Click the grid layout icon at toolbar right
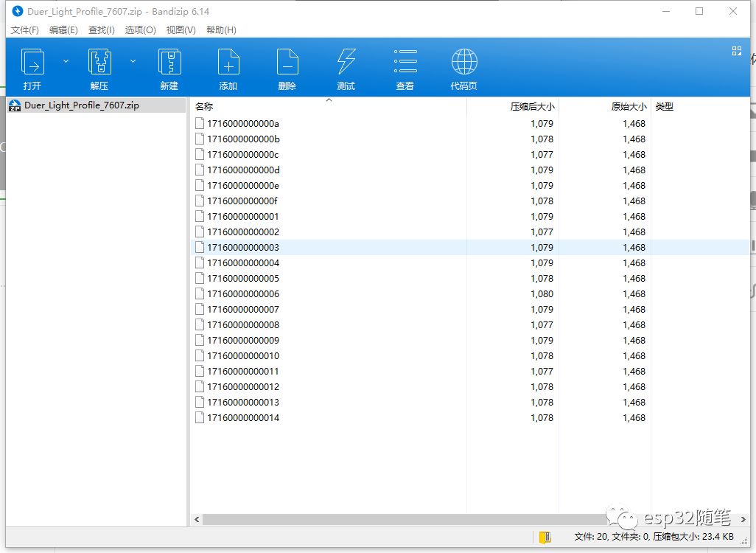The height and width of the screenshot is (553, 756). (736, 51)
